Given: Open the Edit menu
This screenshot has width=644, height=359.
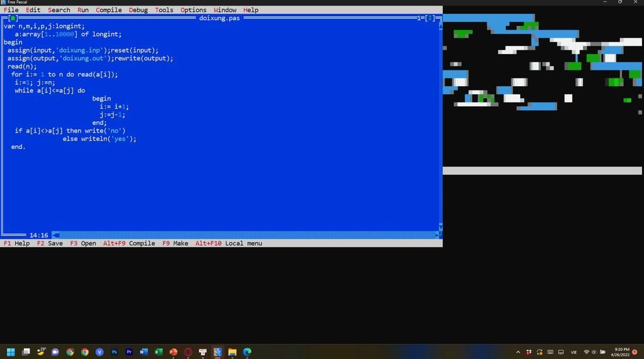Looking at the screenshot, I should click(x=33, y=10).
